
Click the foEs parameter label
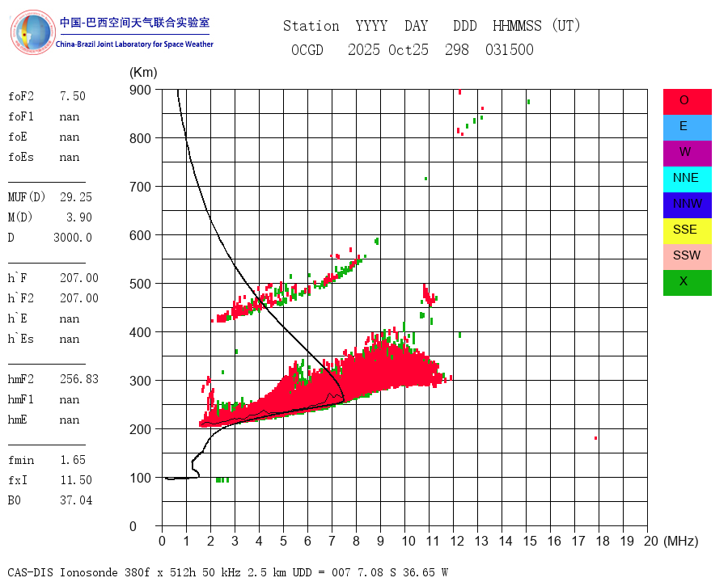click(21, 157)
